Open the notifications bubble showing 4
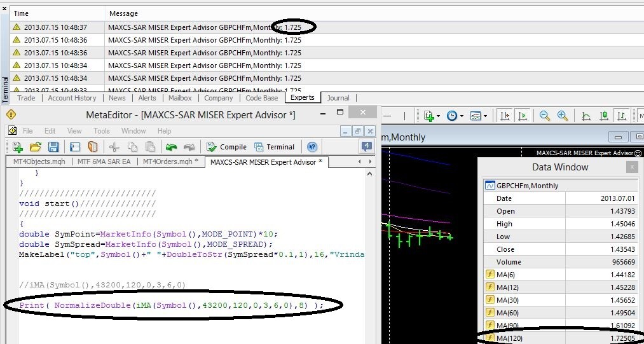The height and width of the screenshot is (344, 644). pyautogui.click(x=366, y=146)
